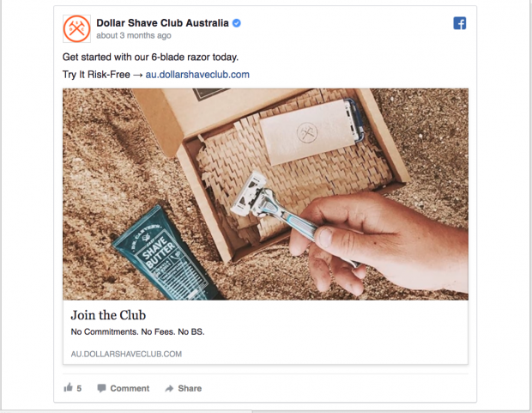The height and width of the screenshot is (413, 532).
Task: Click the Share button label
Action: [190, 388]
